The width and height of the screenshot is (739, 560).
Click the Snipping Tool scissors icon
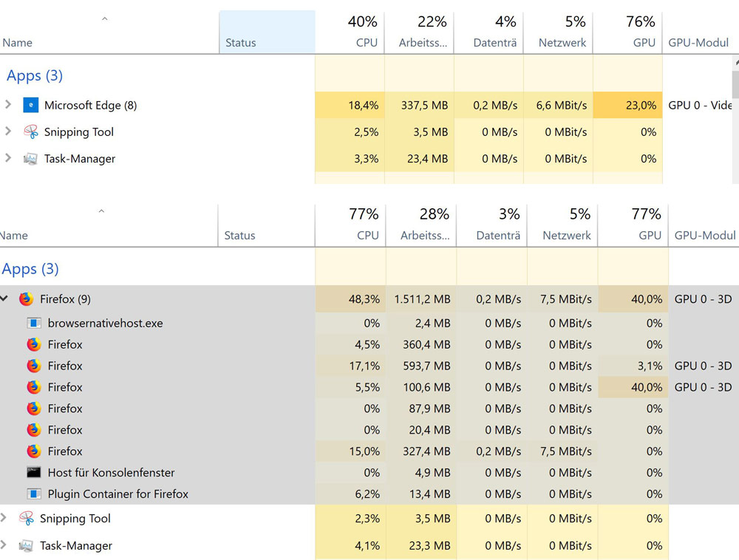pos(31,132)
